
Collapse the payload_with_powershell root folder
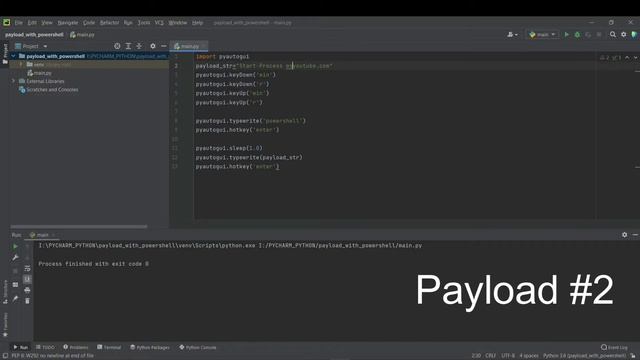tap(13, 56)
